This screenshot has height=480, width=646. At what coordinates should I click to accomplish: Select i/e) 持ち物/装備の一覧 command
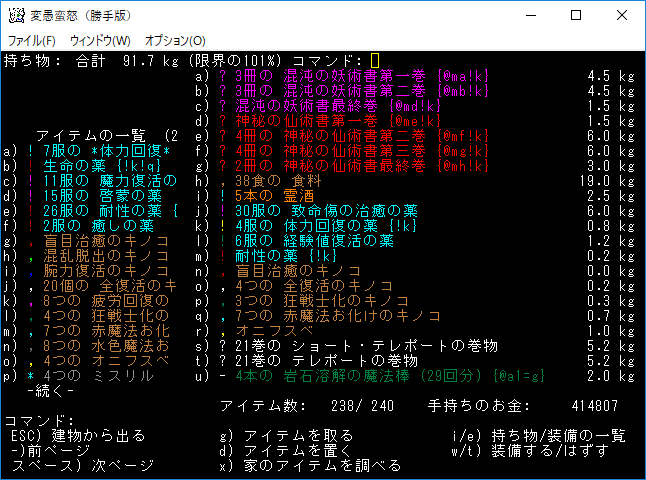539,436
